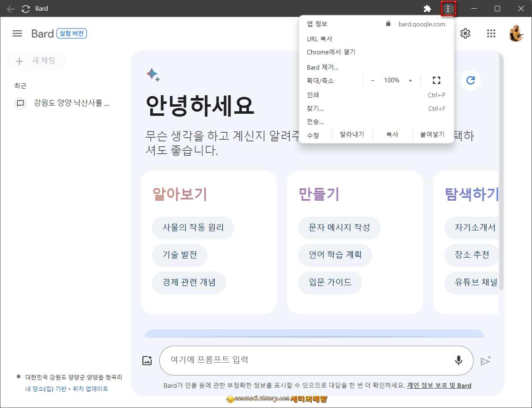Activate microphone voice input
Image resolution: width=532 pixels, height=408 pixels.
point(458,361)
